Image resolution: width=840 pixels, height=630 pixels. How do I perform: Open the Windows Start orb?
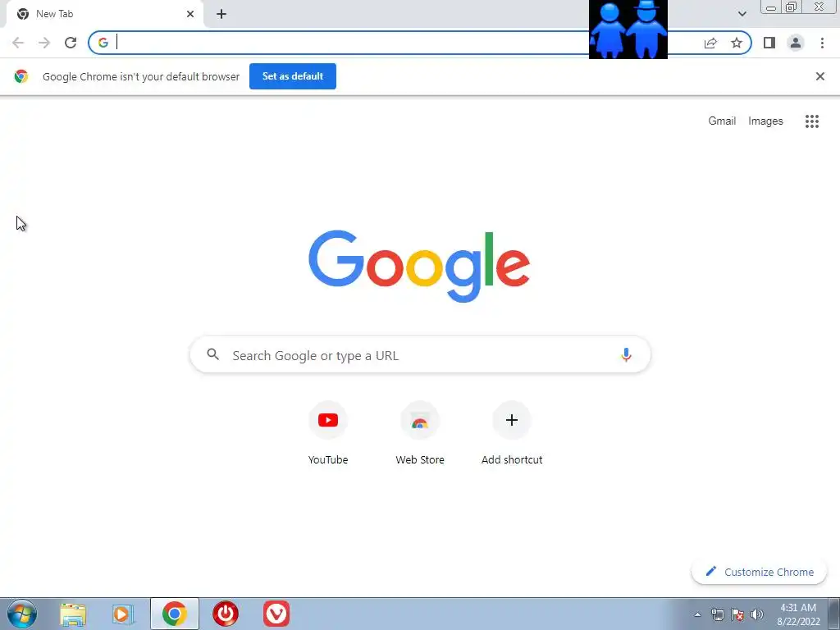coord(22,614)
